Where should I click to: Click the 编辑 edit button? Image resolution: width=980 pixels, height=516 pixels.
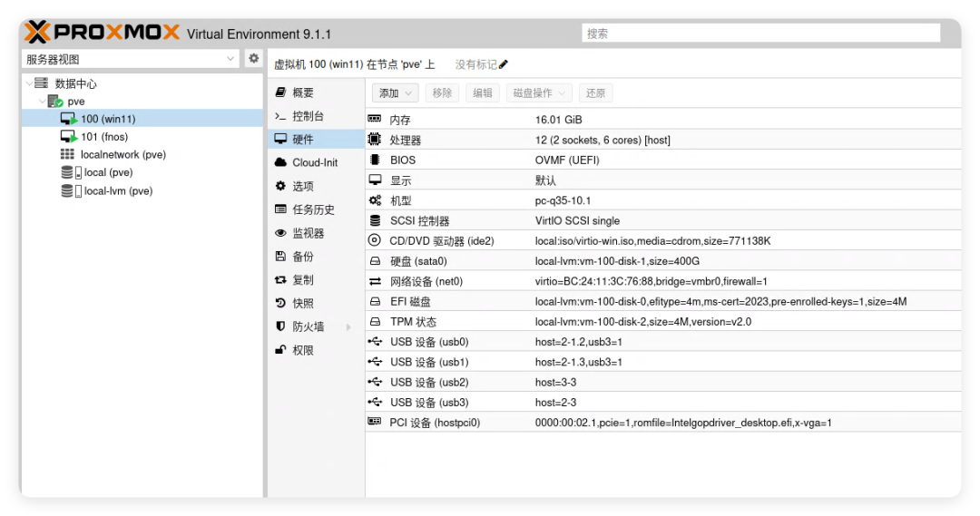(x=483, y=93)
